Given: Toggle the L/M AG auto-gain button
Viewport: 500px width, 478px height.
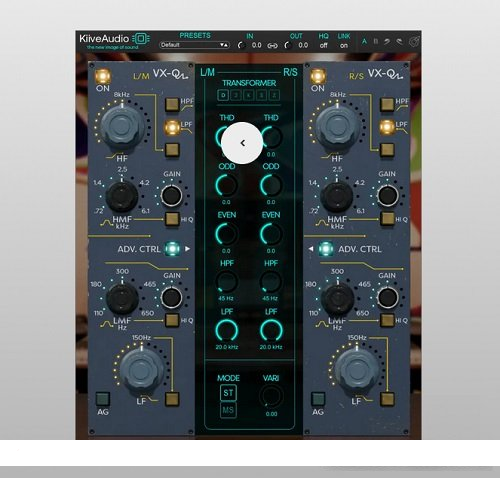Looking at the screenshot, I should [103, 399].
